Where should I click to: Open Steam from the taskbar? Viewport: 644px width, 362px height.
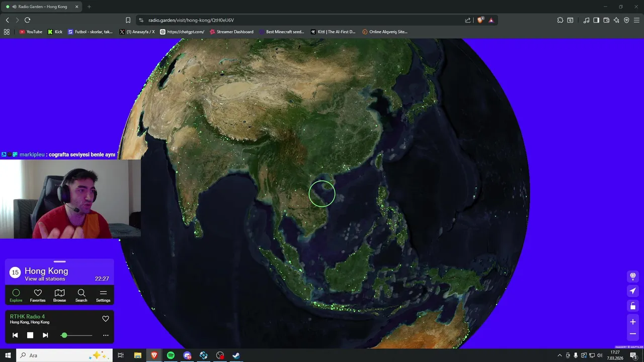[x=236, y=355]
